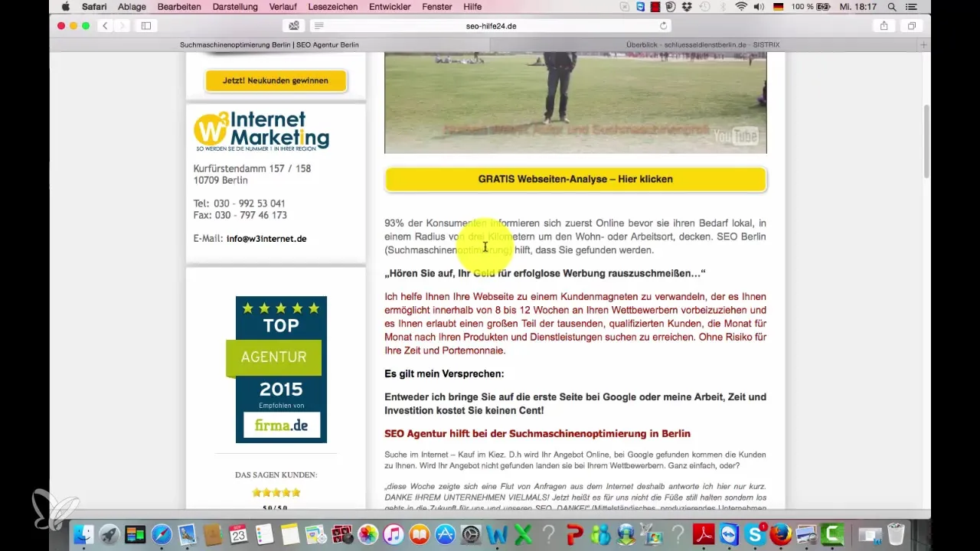Open iBooks from the Dock
Viewport: 980px width, 551px height.
(x=419, y=534)
